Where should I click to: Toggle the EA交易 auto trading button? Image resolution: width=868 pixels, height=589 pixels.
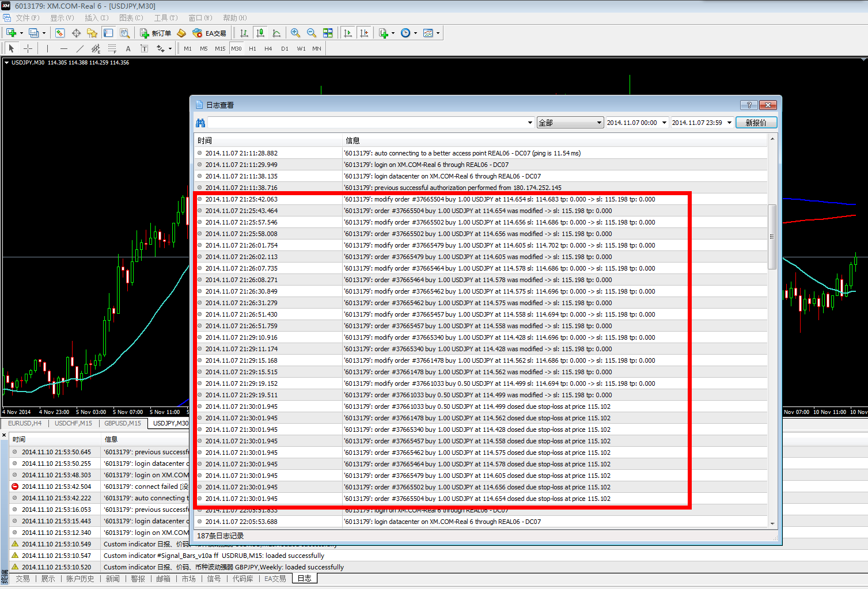pos(210,33)
